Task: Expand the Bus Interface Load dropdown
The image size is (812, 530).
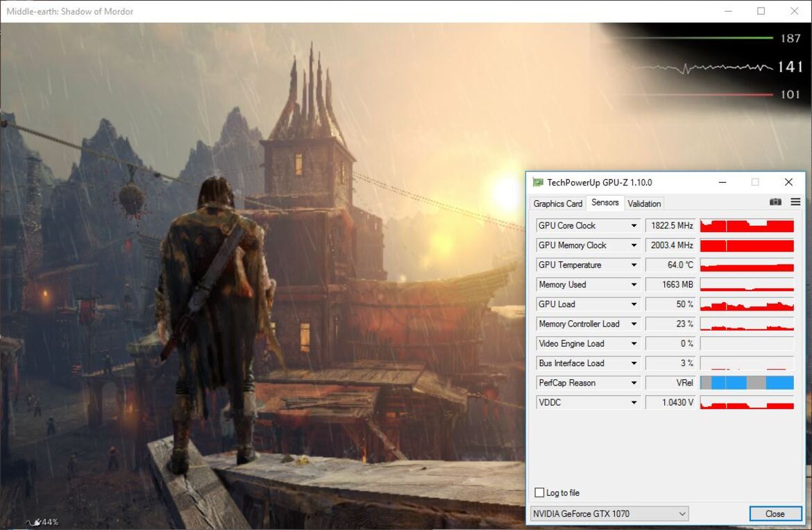Action: pos(634,364)
